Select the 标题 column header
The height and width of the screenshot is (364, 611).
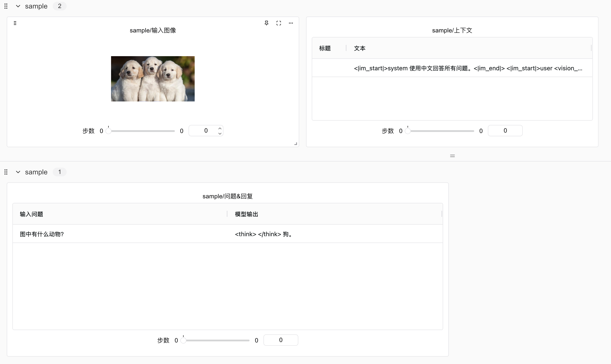tap(325, 48)
